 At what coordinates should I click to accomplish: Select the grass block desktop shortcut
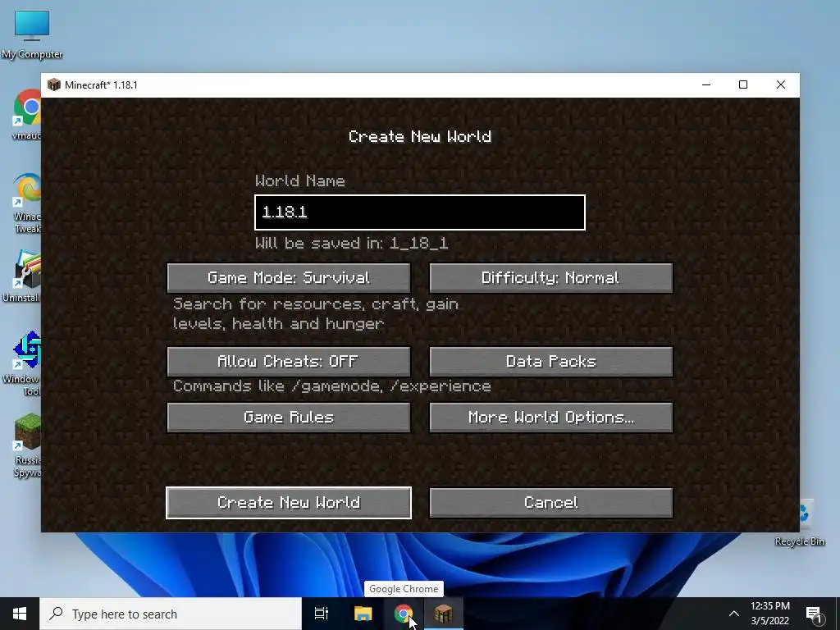[27, 445]
